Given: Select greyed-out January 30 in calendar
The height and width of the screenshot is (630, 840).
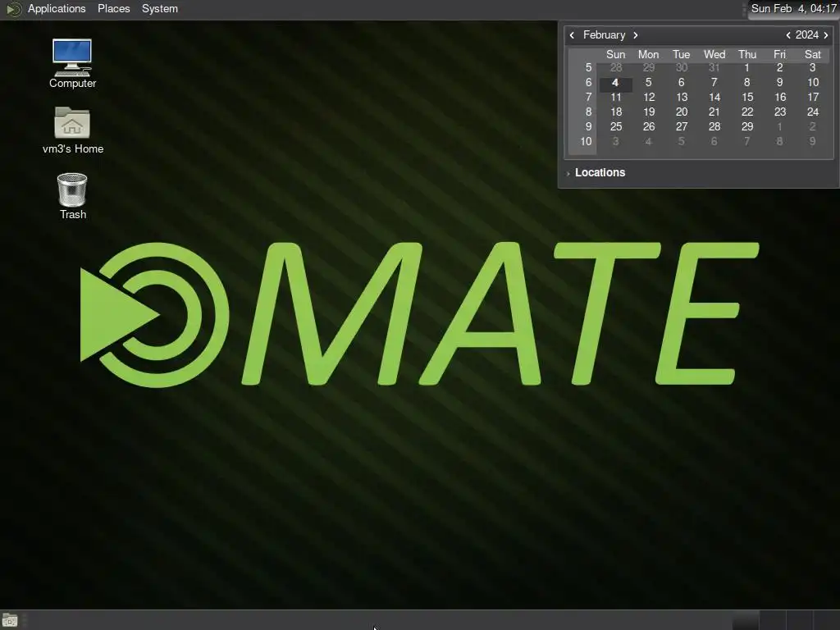Looking at the screenshot, I should 682,67.
